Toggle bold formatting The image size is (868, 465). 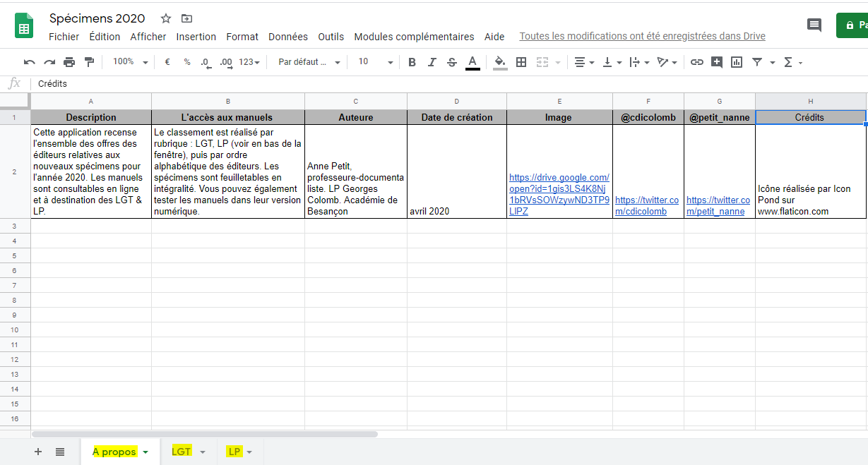click(412, 62)
